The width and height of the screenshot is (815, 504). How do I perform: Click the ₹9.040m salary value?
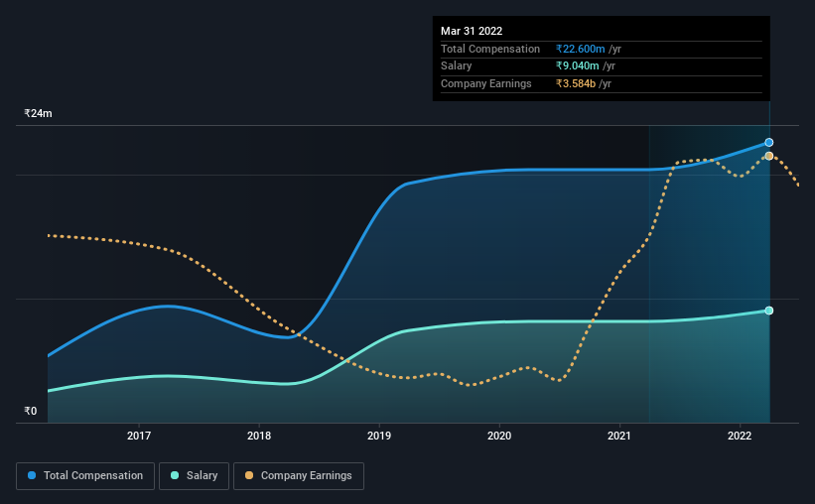point(578,66)
